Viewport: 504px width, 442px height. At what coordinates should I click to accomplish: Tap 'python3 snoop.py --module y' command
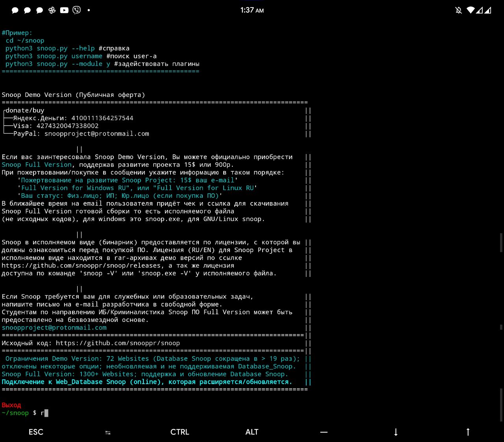pyautogui.click(x=57, y=64)
